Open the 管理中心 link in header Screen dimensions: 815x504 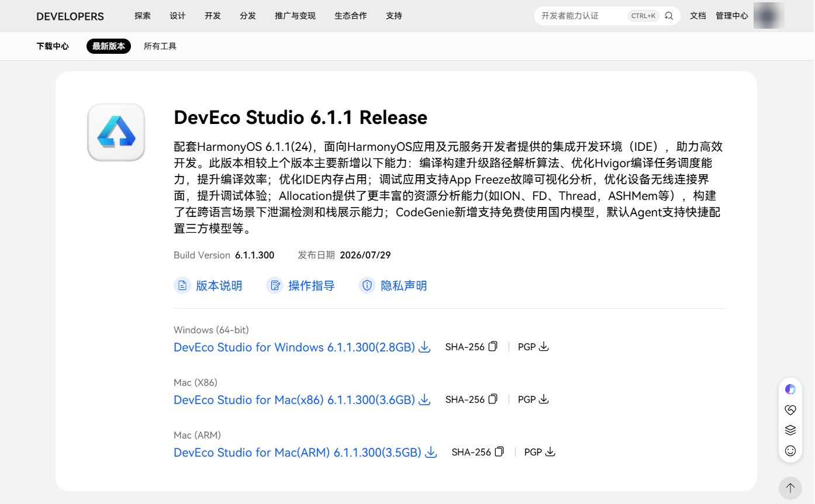[732, 16]
